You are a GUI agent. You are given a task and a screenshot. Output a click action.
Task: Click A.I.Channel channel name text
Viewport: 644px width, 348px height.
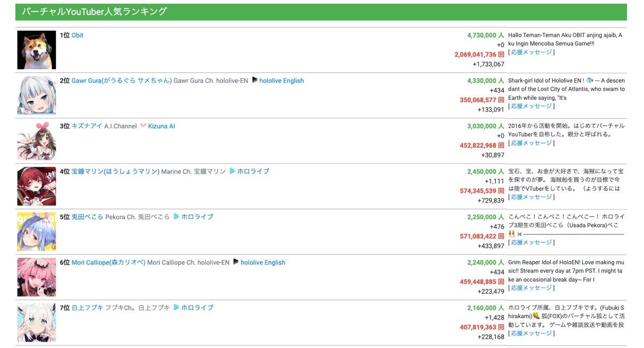[120, 126]
